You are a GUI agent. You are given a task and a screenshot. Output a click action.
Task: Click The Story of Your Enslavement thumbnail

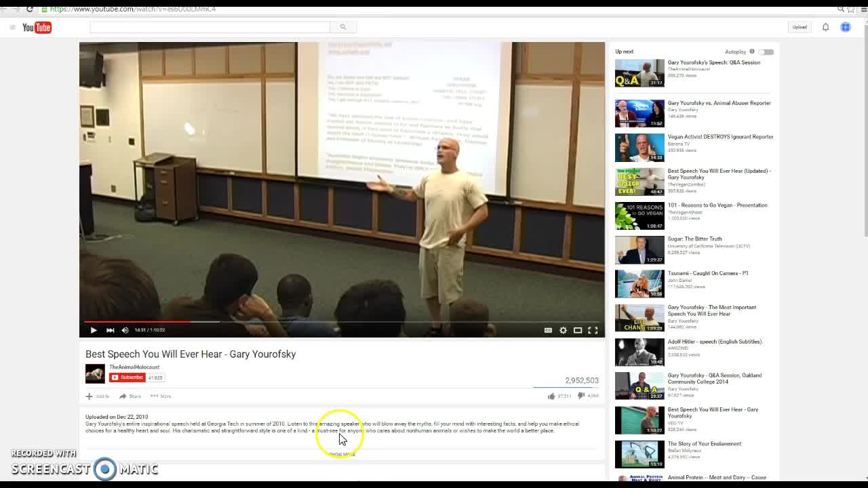click(639, 454)
